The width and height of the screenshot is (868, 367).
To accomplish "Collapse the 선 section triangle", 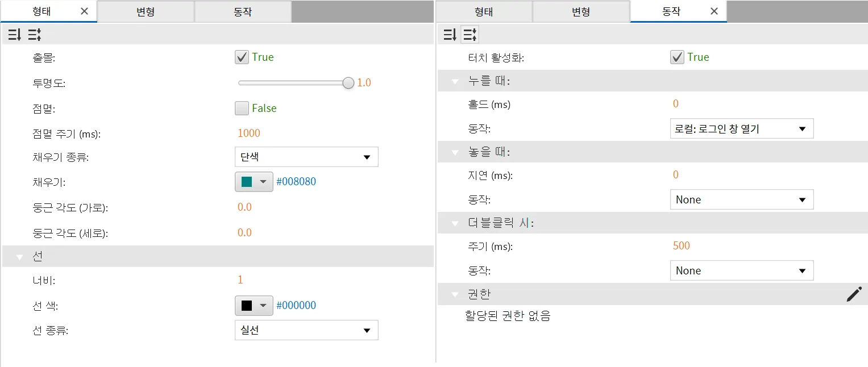I will 20,257.
